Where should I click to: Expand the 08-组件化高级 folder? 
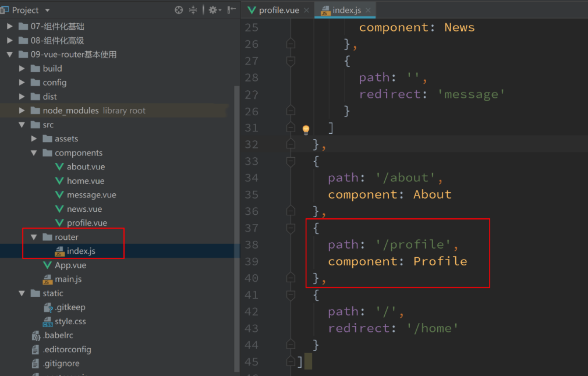pos(10,41)
